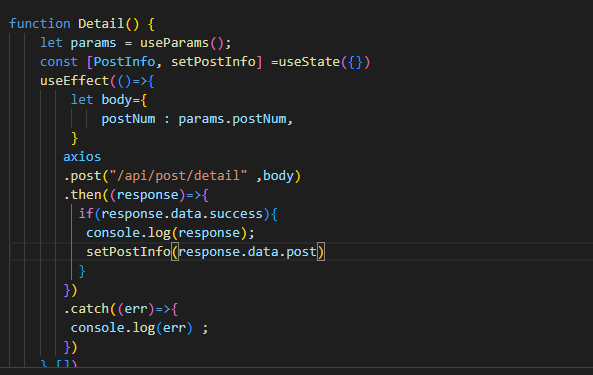Click the 'if' keyword
Screen dimensions: 593x375
[86, 214]
